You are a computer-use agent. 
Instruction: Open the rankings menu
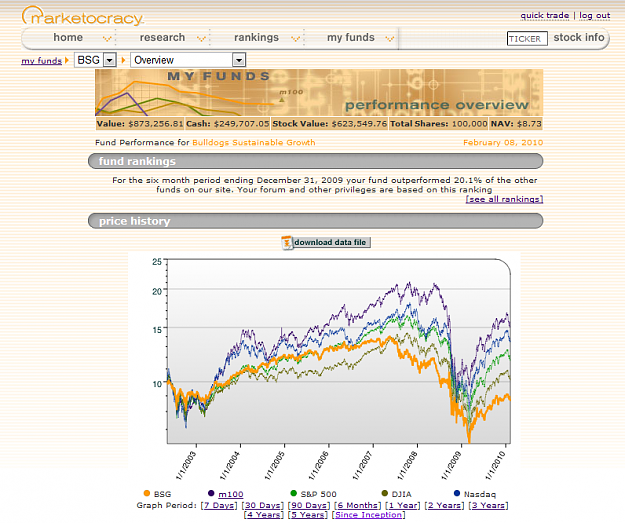(x=256, y=37)
